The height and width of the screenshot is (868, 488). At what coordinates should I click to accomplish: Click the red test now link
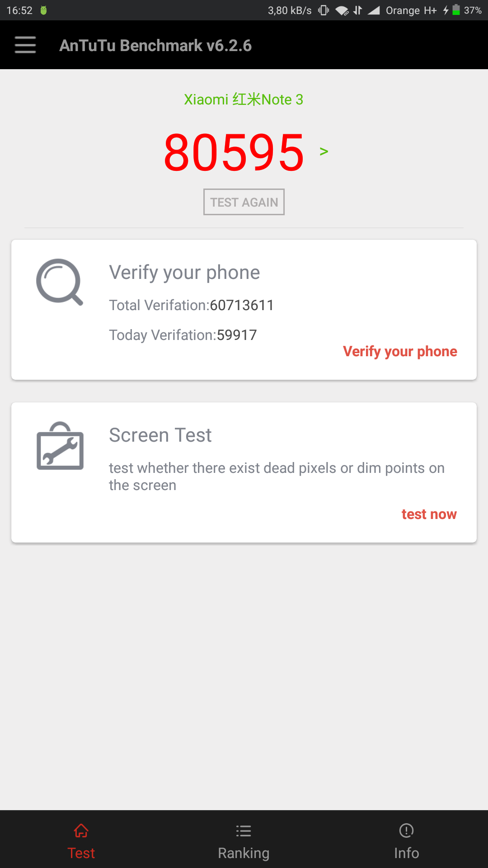coord(429,514)
